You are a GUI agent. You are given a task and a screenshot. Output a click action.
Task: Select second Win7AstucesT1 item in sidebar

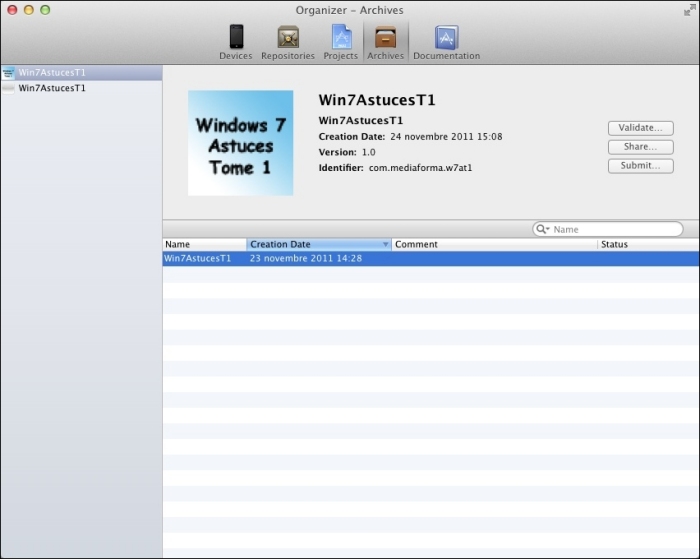(52, 88)
